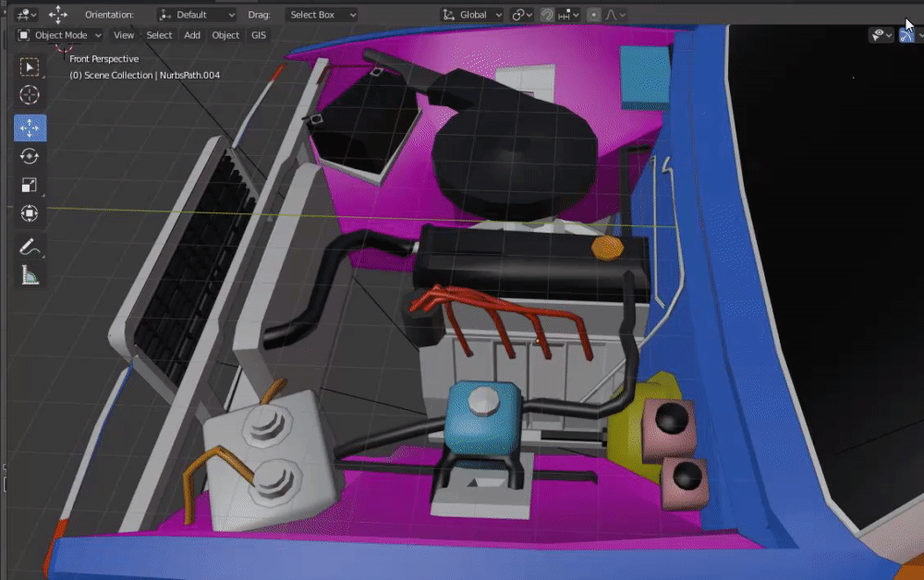
Task: Choose the Move tool in toolbar
Action: pos(30,127)
